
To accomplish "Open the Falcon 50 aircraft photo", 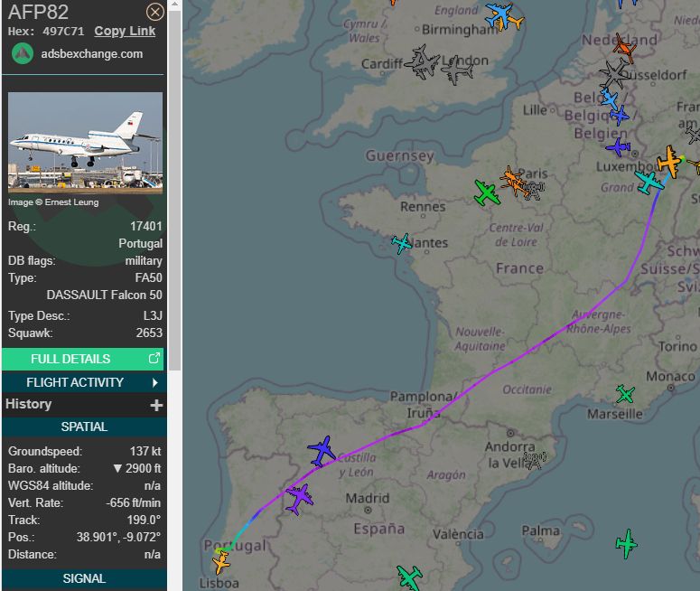I will click(x=85, y=142).
